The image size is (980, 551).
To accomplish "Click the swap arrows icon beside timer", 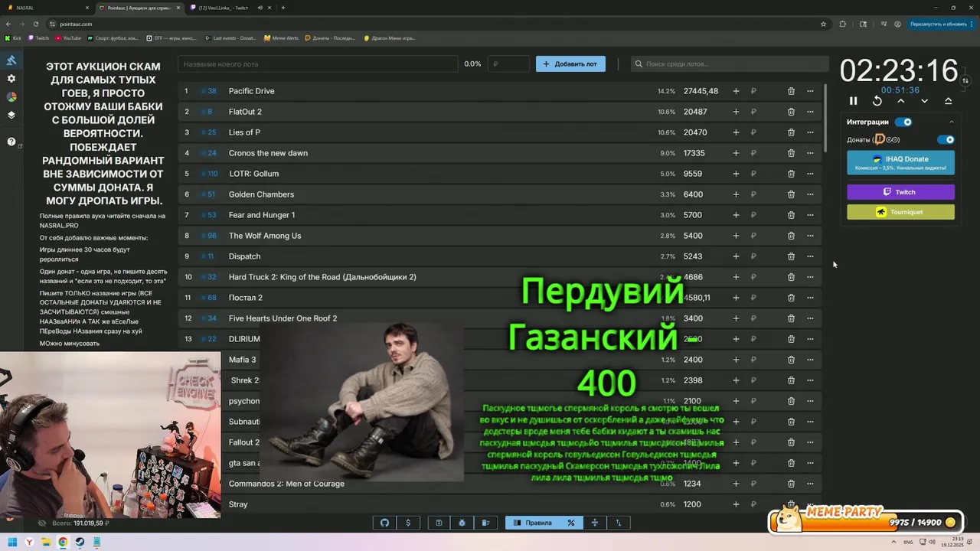I will click(965, 80).
